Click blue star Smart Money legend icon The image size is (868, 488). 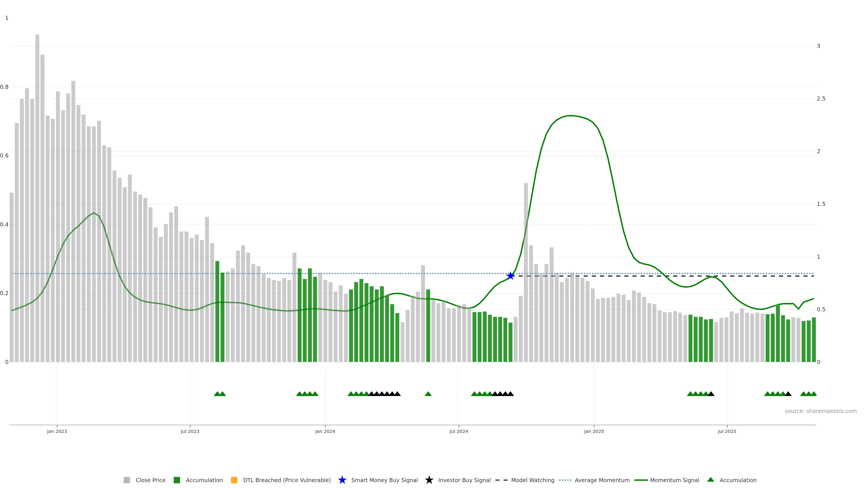pyautogui.click(x=342, y=480)
